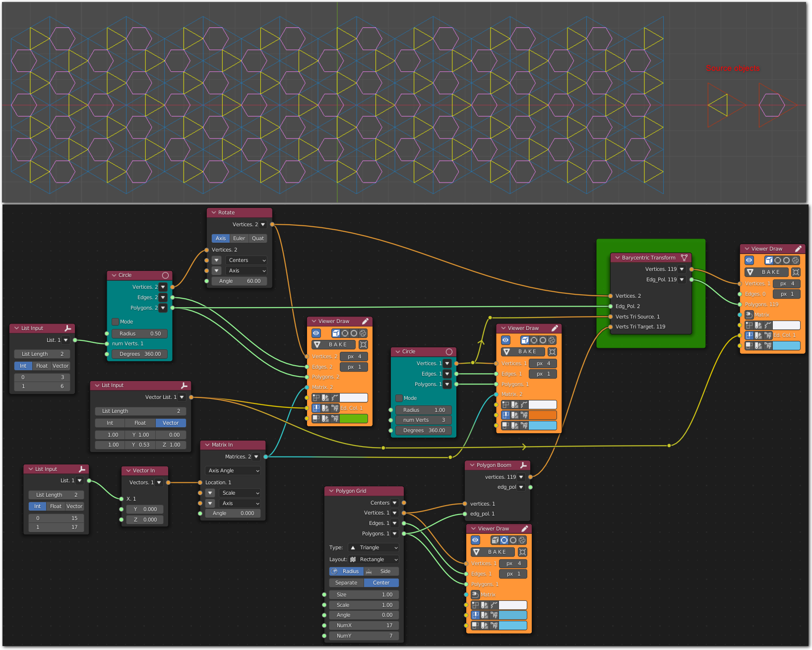Click pencil icon on Viewer Draw beside Barycentric Transform
This screenshot has width=812, height=650.
(x=798, y=249)
